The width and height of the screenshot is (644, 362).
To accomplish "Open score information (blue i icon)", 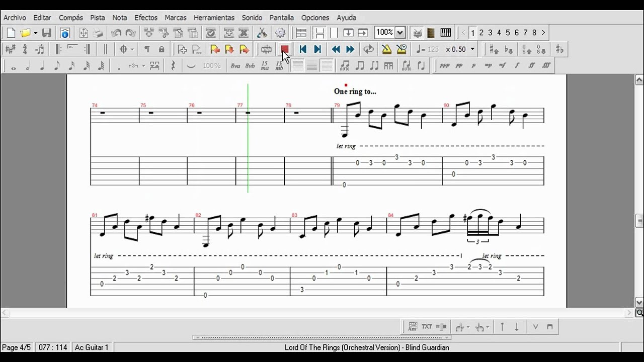I will [65, 33].
